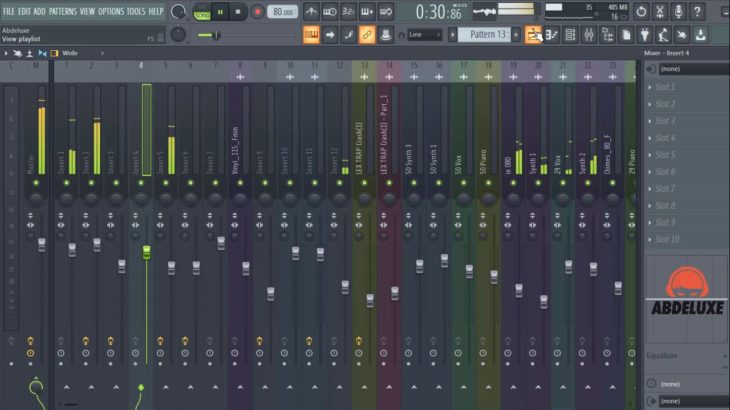Click the scissors audio editor icon

660,12
